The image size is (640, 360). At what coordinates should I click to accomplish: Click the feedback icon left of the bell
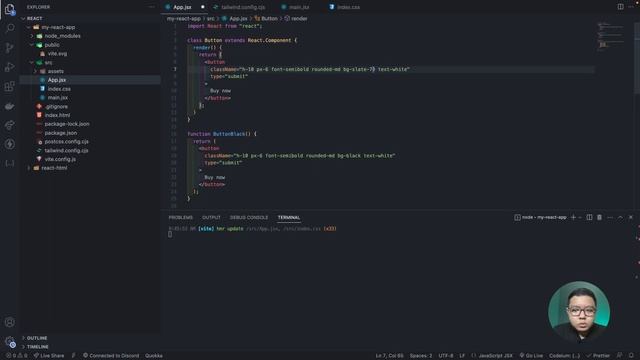tap(620, 356)
